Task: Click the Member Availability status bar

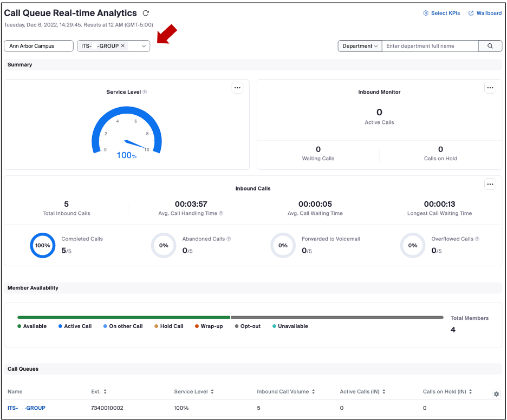Action: pyautogui.click(x=227, y=316)
